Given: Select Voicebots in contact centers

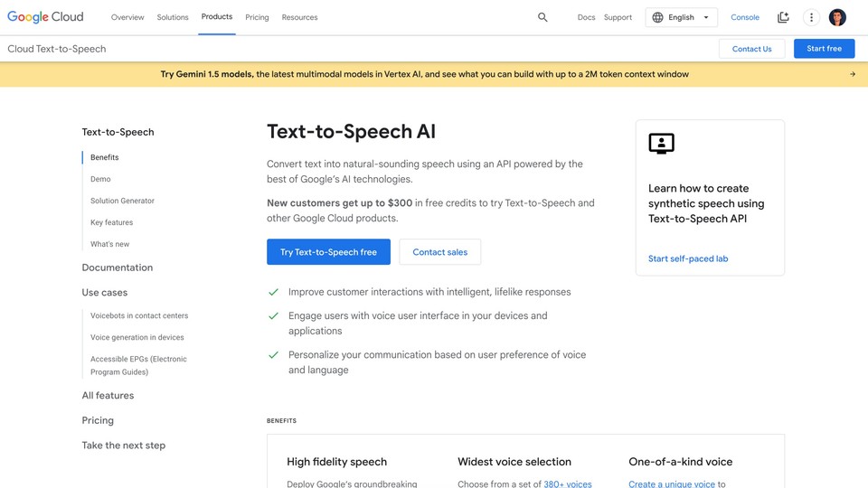Looking at the screenshot, I should pyautogui.click(x=139, y=315).
